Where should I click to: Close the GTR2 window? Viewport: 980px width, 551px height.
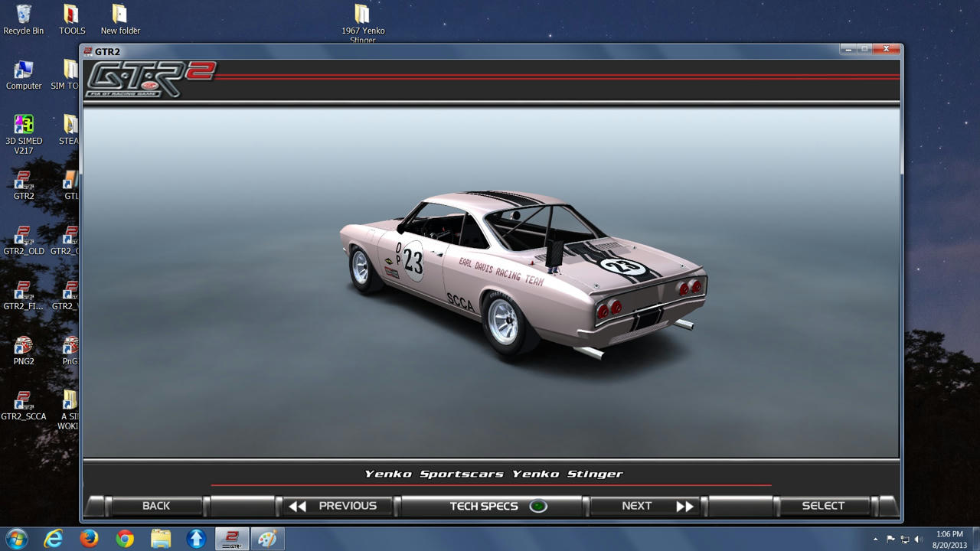[886, 49]
